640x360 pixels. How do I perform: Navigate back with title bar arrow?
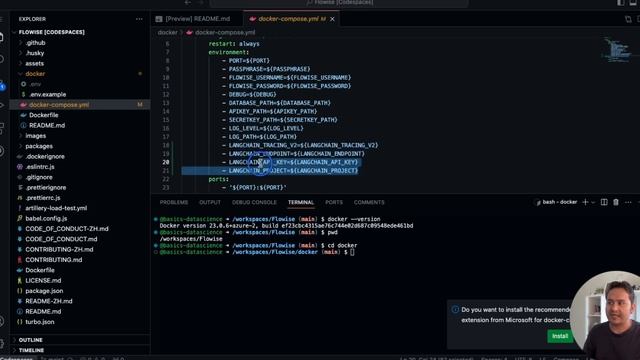188,2
